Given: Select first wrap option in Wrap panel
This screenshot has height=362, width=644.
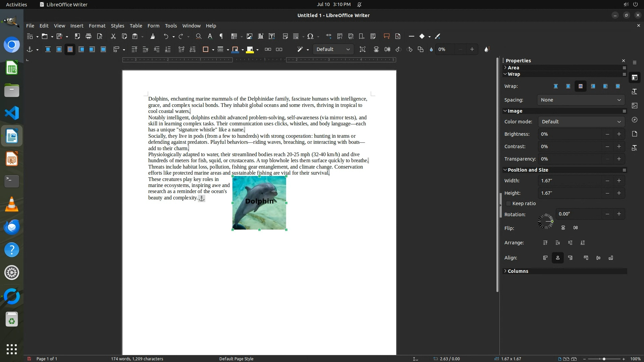Looking at the screenshot, I should pos(555,86).
